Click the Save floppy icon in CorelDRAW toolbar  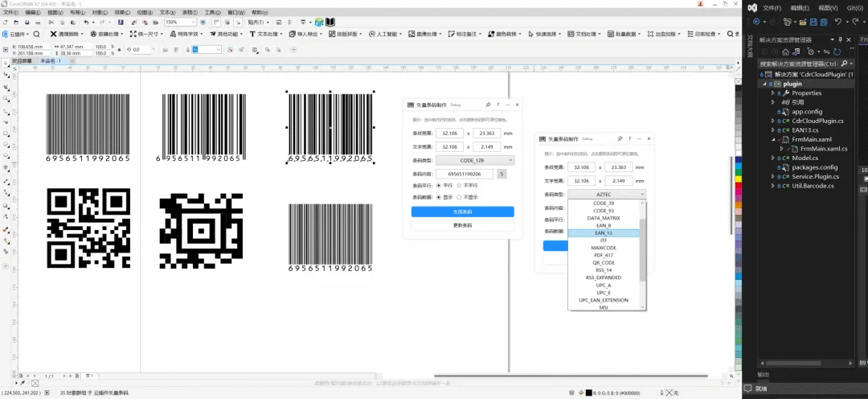(x=27, y=23)
